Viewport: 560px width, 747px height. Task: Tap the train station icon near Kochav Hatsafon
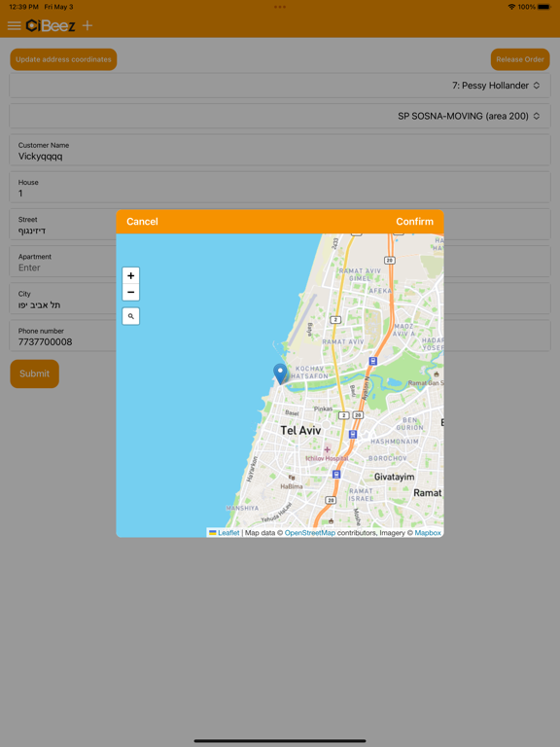click(373, 361)
